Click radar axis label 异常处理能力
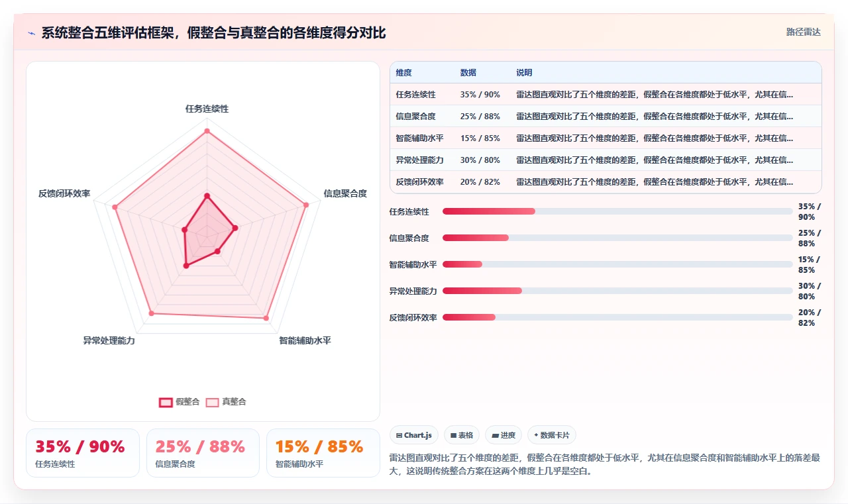The image size is (848, 504). point(109,340)
